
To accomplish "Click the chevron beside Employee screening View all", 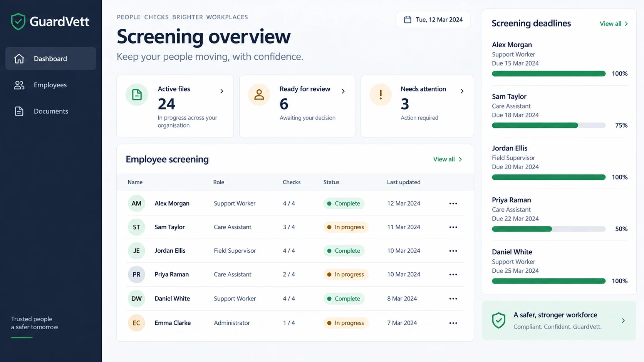I will tap(460, 159).
